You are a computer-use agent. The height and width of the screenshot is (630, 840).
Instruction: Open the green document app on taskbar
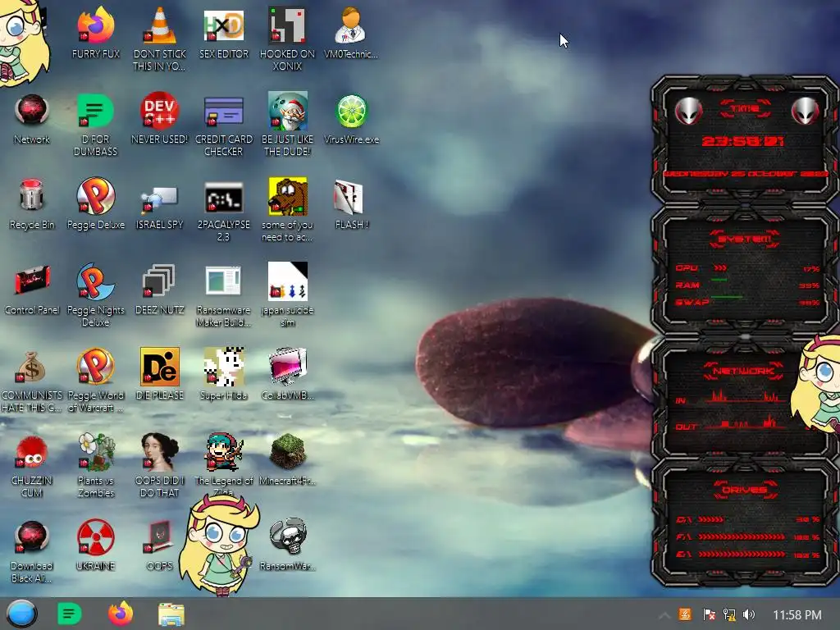point(70,614)
